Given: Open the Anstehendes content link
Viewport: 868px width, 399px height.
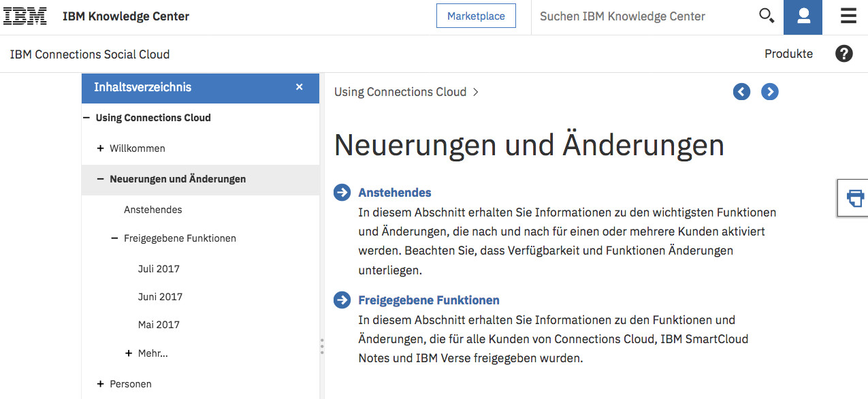Looking at the screenshot, I should coord(395,193).
